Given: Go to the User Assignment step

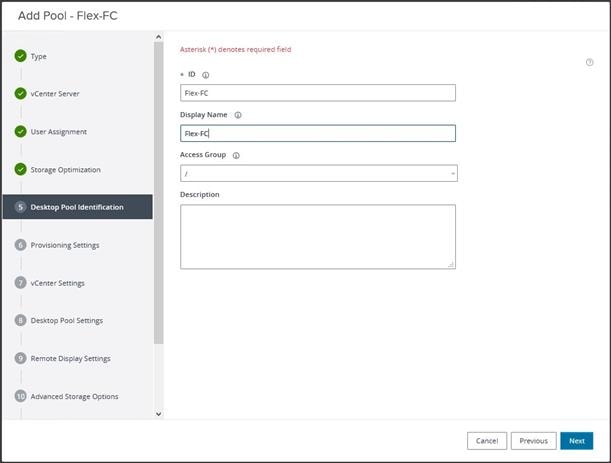Looking at the screenshot, I should (59, 132).
